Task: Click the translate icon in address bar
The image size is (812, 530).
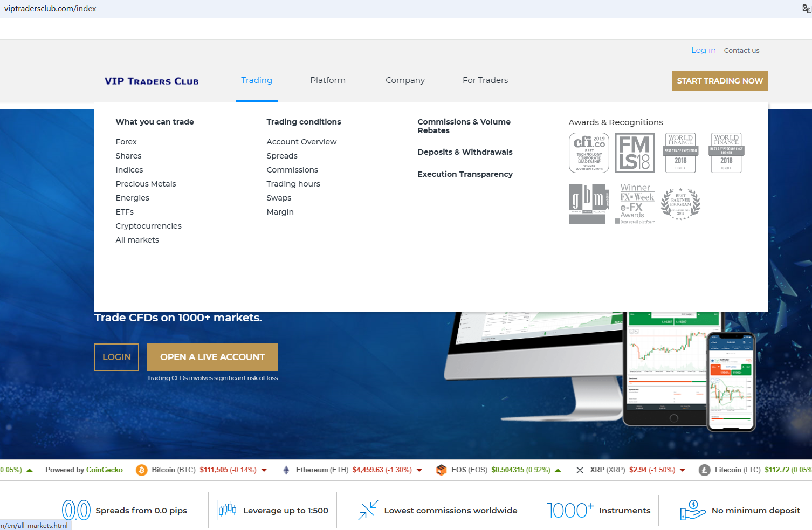Action: (806, 9)
